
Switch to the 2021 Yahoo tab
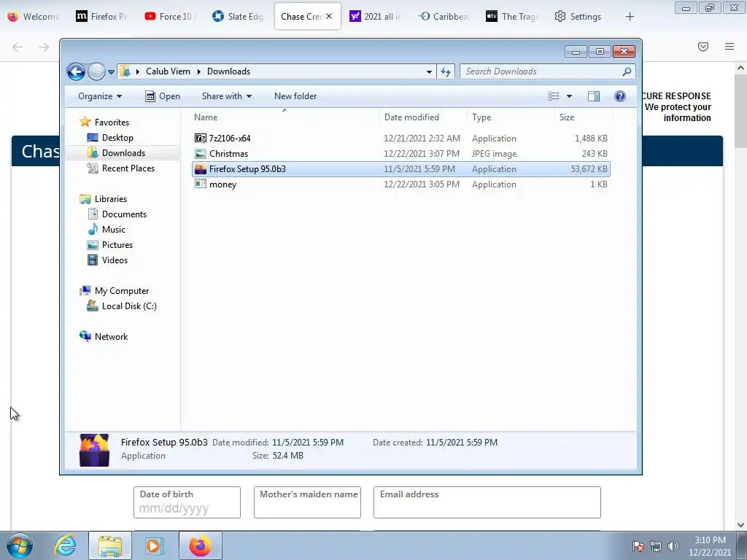(376, 17)
